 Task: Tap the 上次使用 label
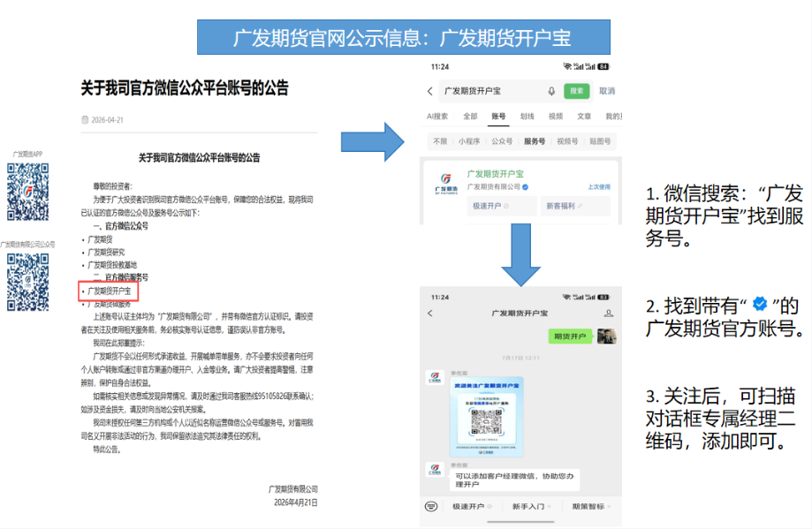[x=599, y=187]
